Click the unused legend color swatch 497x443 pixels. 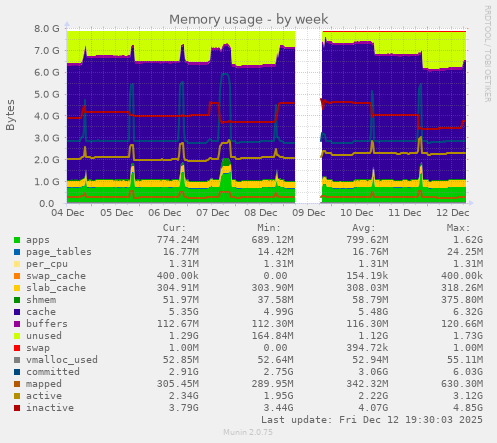pos(17,336)
